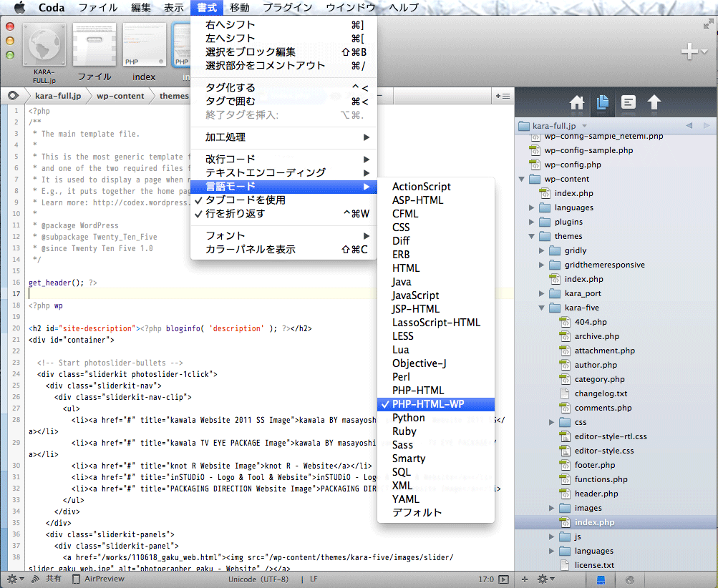Screen dimensions: 718x588
Task: Click the split view plus icon
Action: click(503, 96)
